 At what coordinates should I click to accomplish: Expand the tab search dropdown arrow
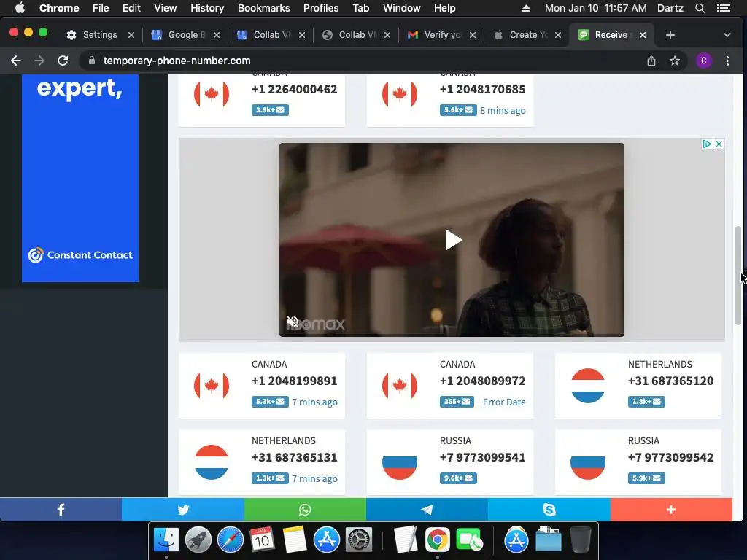click(727, 35)
